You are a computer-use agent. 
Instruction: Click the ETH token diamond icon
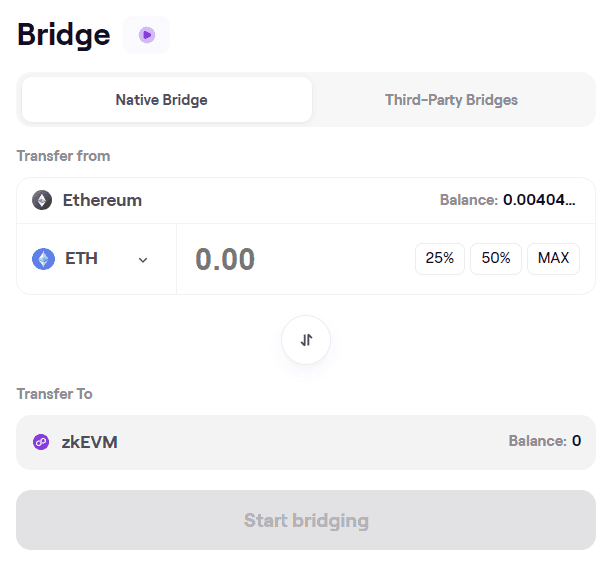pyautogui.click(x=43, y=259)
